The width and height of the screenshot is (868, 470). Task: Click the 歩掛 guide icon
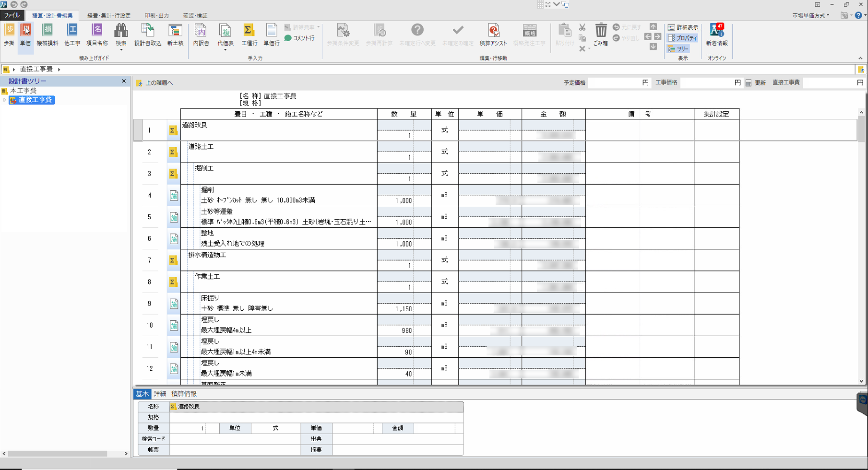tap(9, 34)
